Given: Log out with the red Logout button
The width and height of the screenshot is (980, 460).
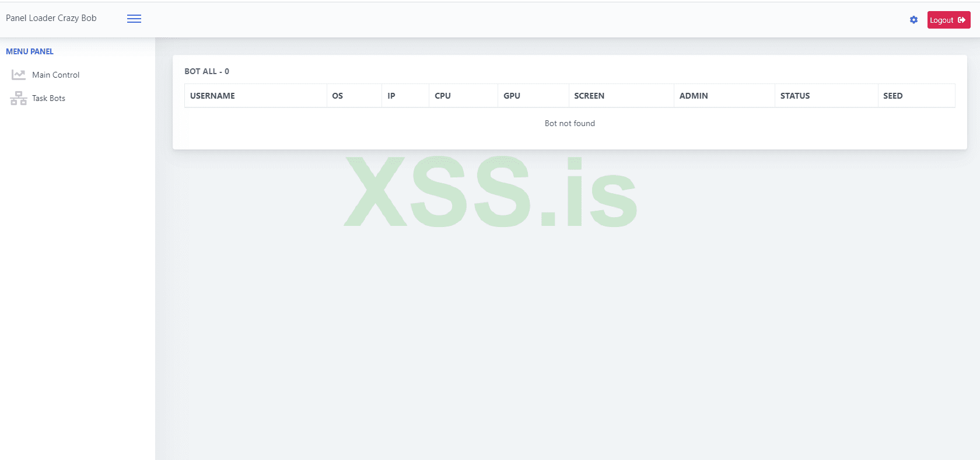Looking at the screenshot, I should [x=949, y=20].
